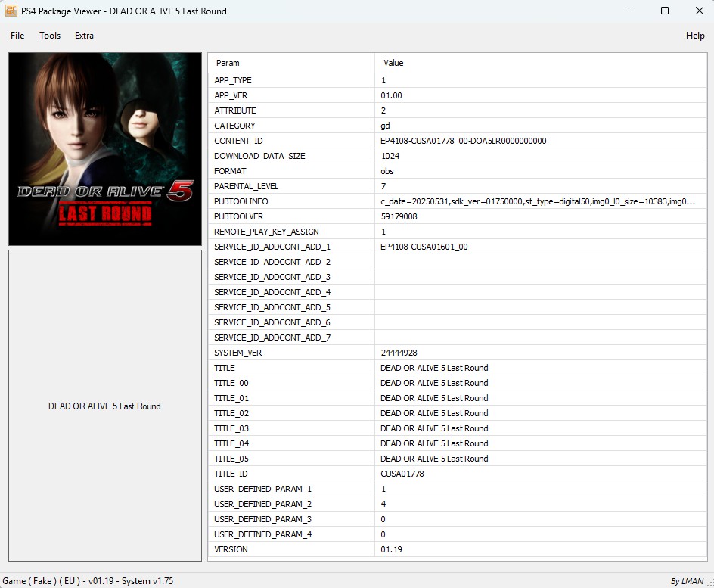Close the PS4 Package Viewer window

tap(700, 11)
